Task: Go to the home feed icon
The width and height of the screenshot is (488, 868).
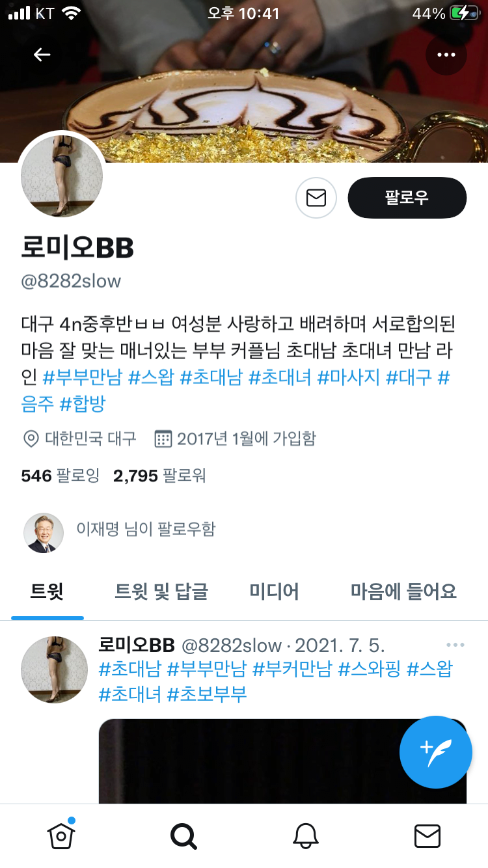Action: point(61,836)
